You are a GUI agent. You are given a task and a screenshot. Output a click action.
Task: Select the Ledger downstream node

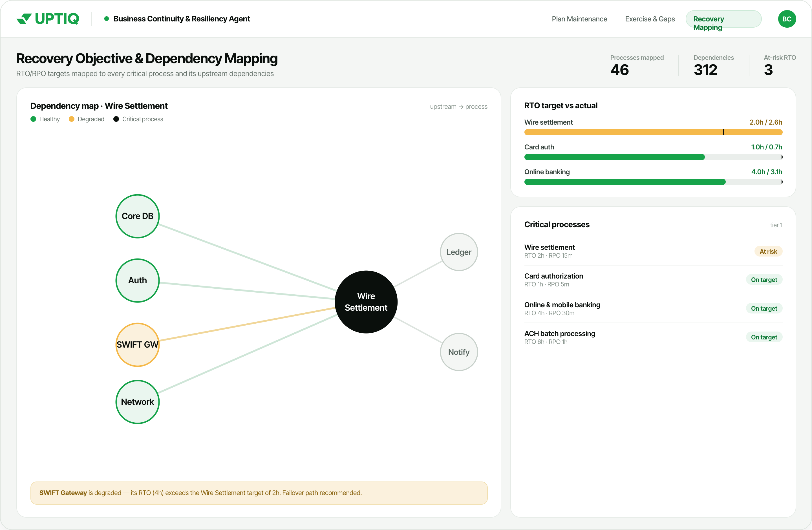(459, 252)
